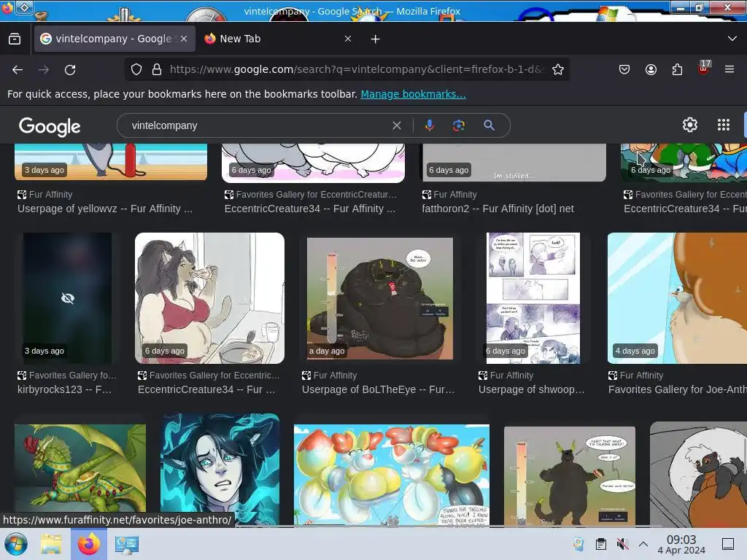This screenshot has width=747, height=560.
Task: Open the 'a day ago' BoLTheEye thumbnail
Action: (380, 298)
